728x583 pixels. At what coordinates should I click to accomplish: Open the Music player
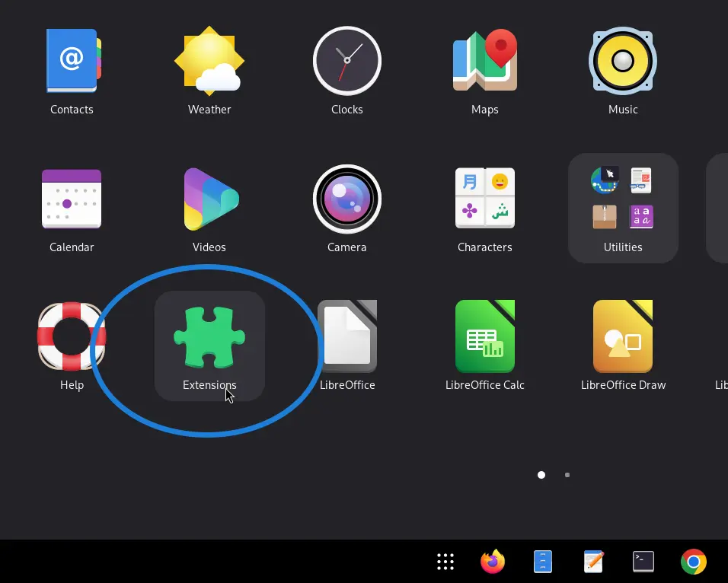622,61
